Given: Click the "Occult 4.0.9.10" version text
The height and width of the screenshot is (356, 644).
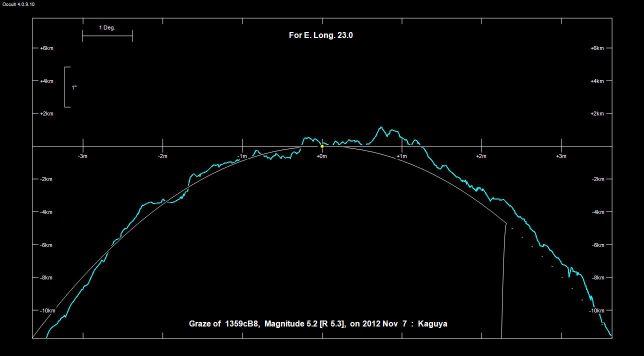Looking at the screenshot, I should click(x=18, y=4).
